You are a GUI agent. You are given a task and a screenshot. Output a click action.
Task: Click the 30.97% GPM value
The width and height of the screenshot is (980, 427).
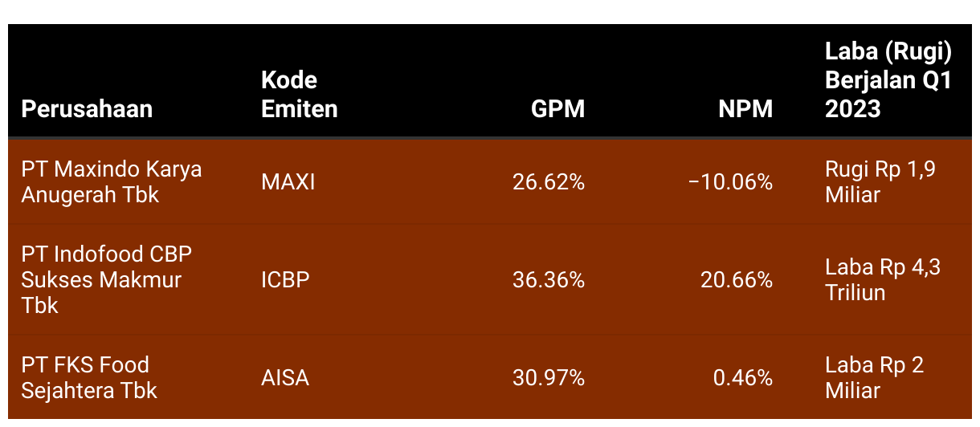549,377
